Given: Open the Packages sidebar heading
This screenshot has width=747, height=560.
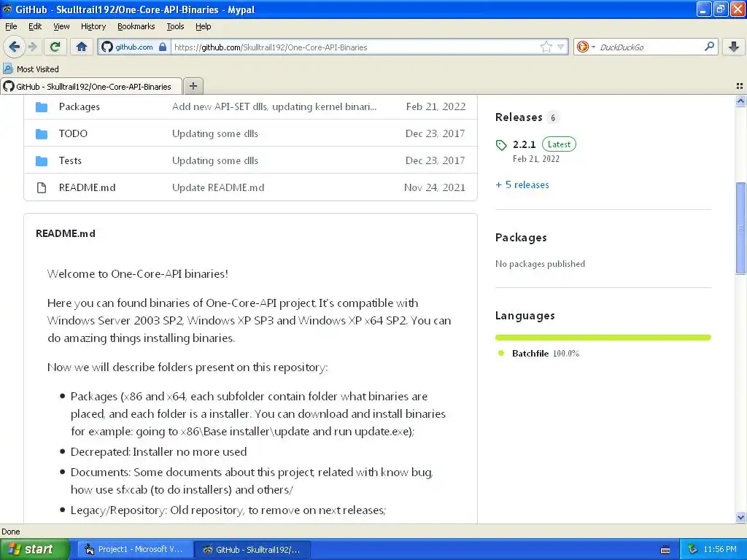Looking at the screenshot, I should coord(521,238).
